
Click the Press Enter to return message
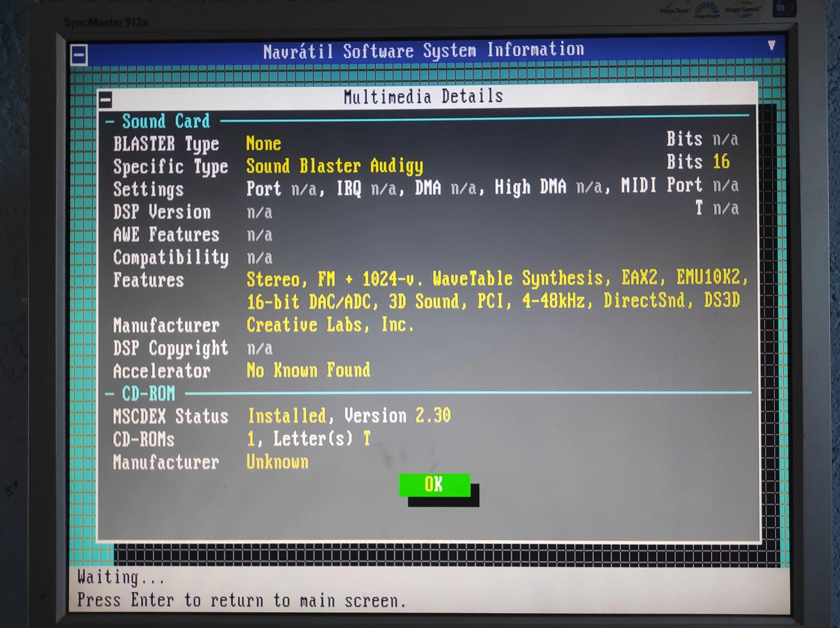(242, 600)
